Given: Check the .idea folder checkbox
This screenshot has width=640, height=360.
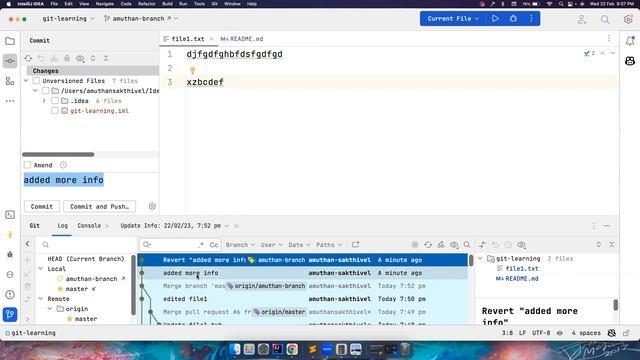Looking at the screenshot, I should pyautogui.click(x=55, y=101).
